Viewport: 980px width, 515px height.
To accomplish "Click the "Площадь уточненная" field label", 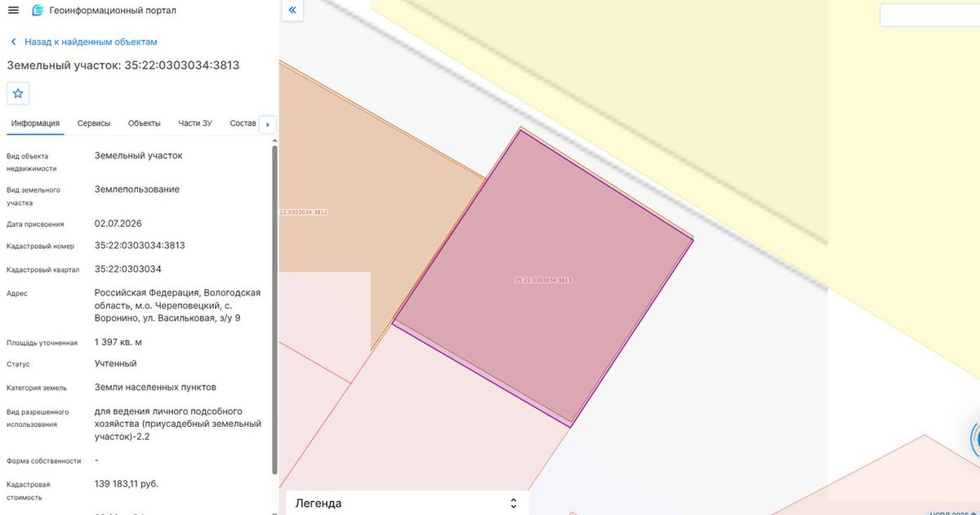I will coord(42,343).
